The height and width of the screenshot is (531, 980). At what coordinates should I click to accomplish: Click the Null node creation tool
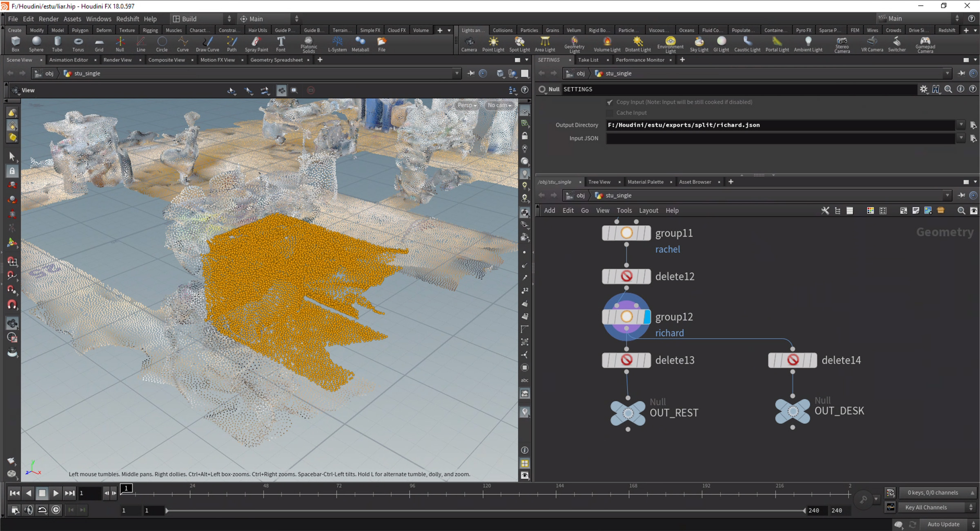pyautogui.click(x=118, y=45)
